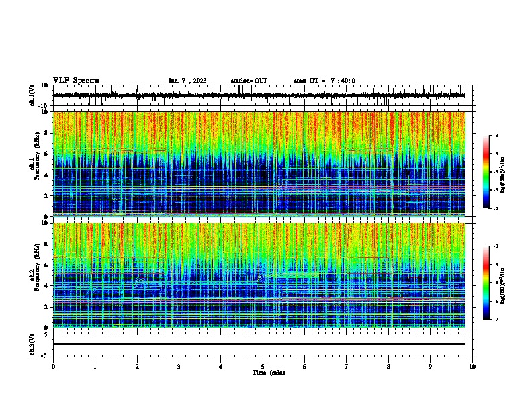
Task: Click the "2" kHz tick on ch.1 spectrogram
Action: click(x=46, y=195)
